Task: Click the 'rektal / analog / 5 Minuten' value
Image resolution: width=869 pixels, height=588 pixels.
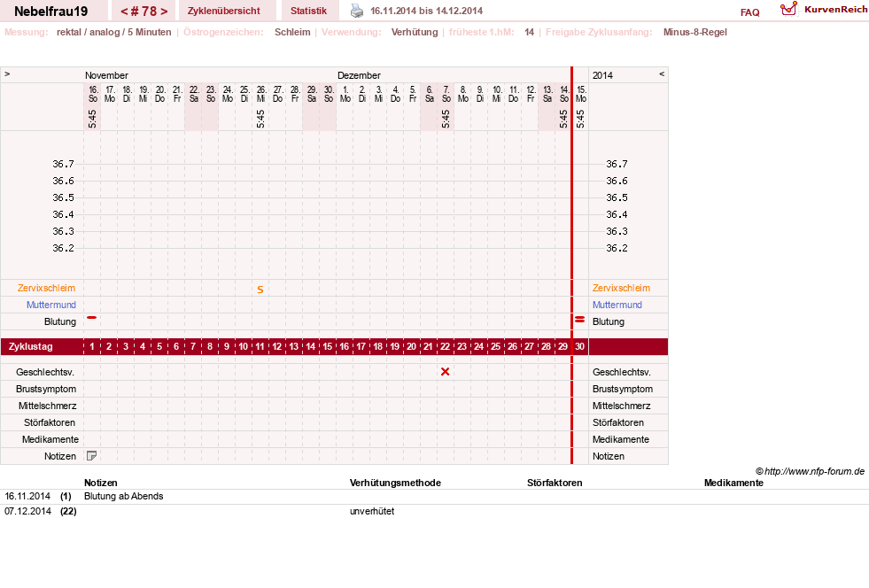Action: click(113, 32)
